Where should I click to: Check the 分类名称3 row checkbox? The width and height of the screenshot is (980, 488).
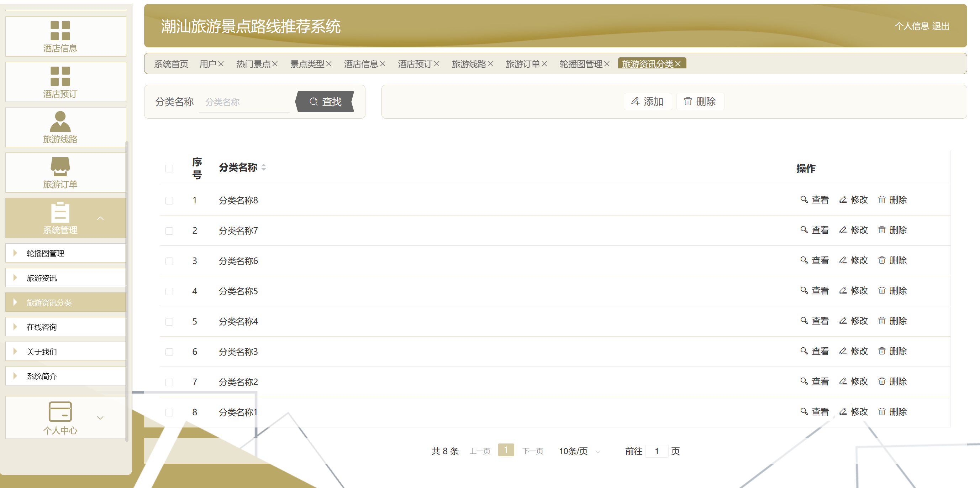coord(169,352)
